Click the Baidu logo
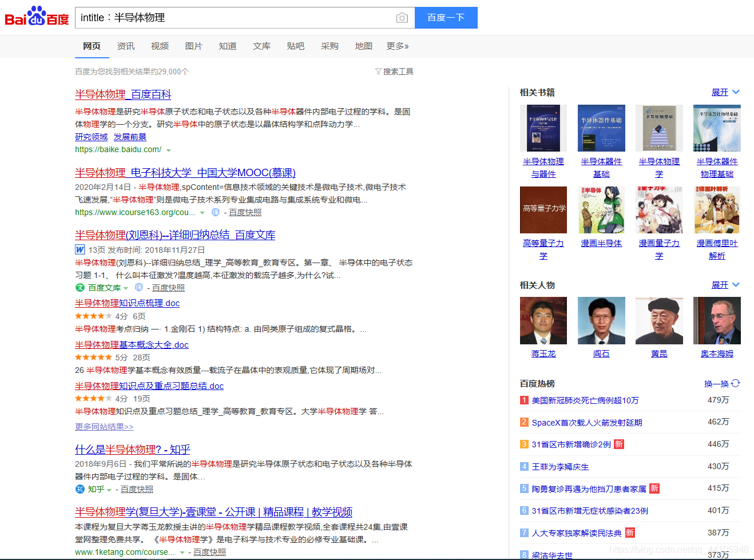Screen dimensions: 754x560 pyautogui.click(x=37, y=17)
